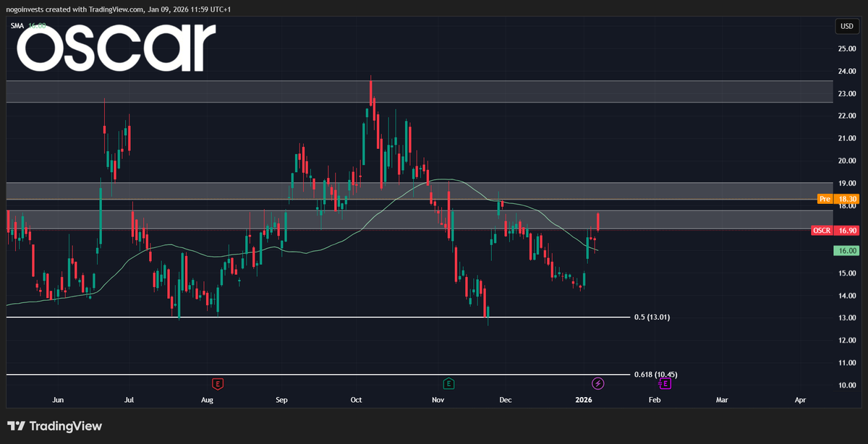Click the purple lightning bolt event marker
Viewport: 868px width, 444px height.
coord(598,383)
